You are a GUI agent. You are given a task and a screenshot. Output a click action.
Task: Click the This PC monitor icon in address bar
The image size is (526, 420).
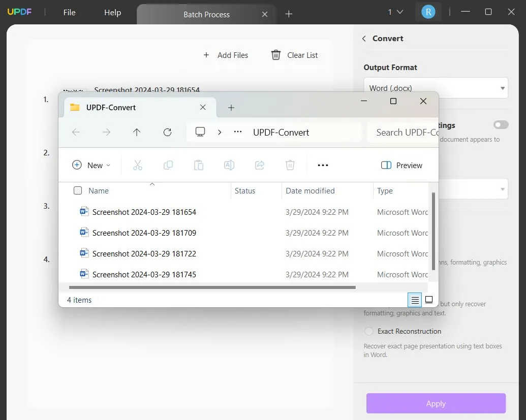(200, 132)
